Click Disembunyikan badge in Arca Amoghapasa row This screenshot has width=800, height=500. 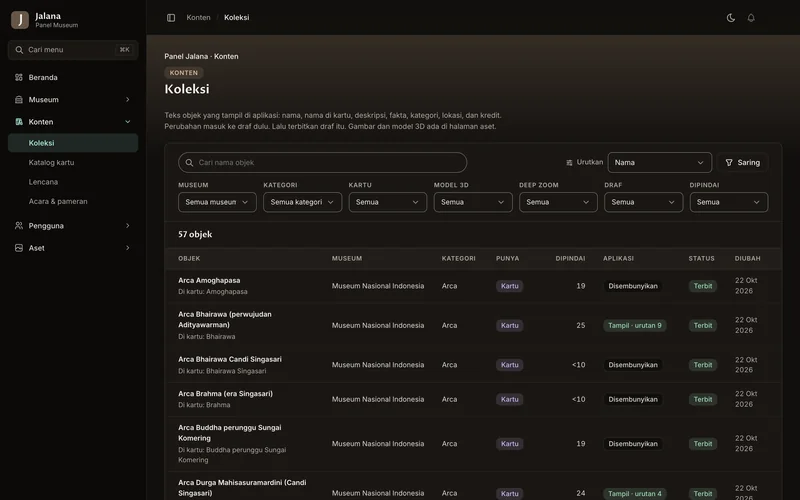[633, 286]
